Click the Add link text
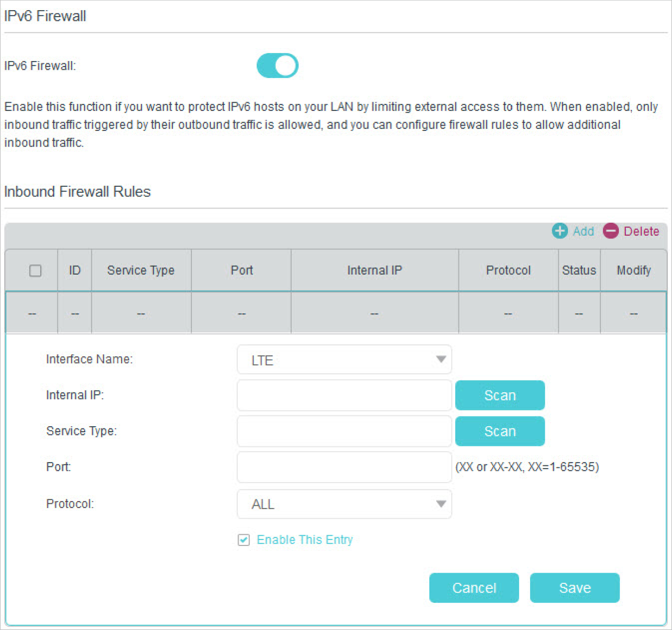This screenshot has width=672, height=630. click(583, 231)
